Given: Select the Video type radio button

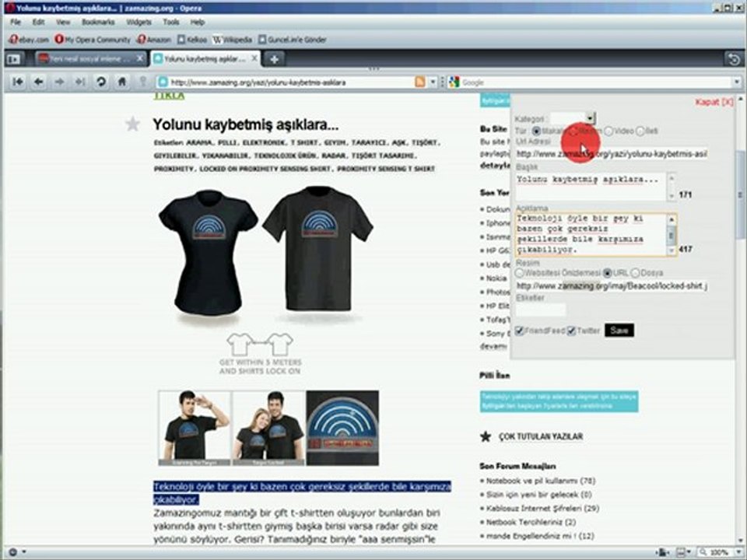Looking at the screenshot, I should pos(608,131).
